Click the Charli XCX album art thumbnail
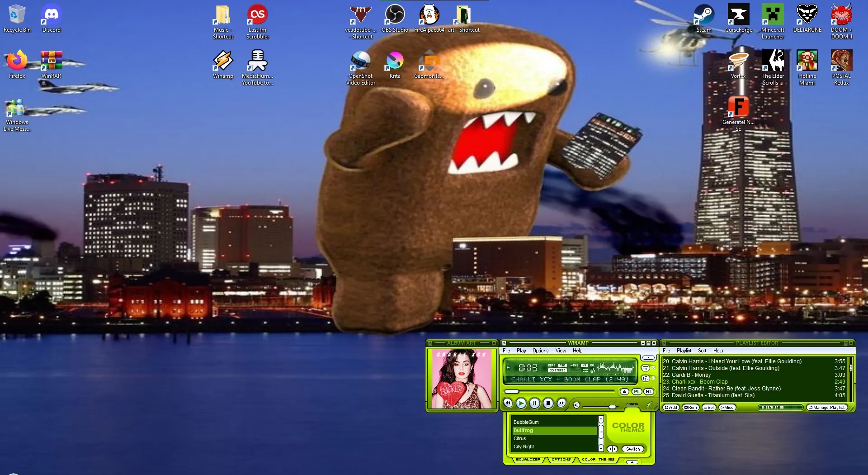The image size is (868, 475). point(462,379)
